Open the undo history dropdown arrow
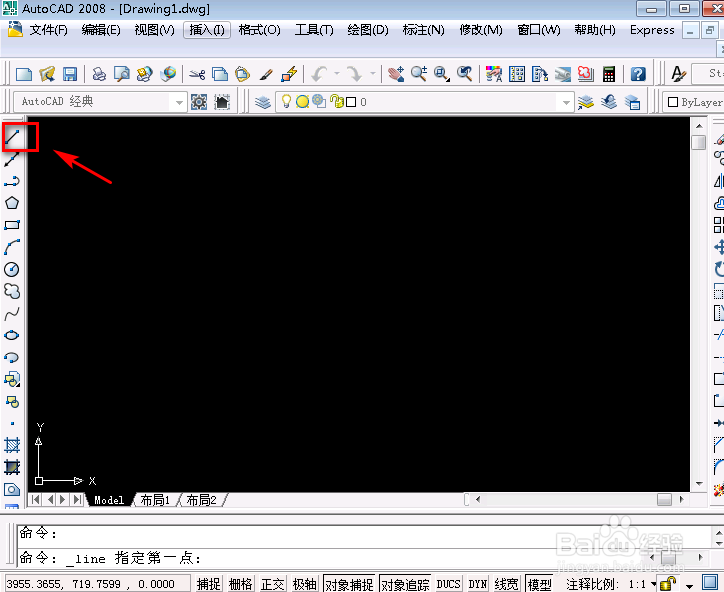The image size is (724, 592). pyautogui.click(x=337, y=73)
